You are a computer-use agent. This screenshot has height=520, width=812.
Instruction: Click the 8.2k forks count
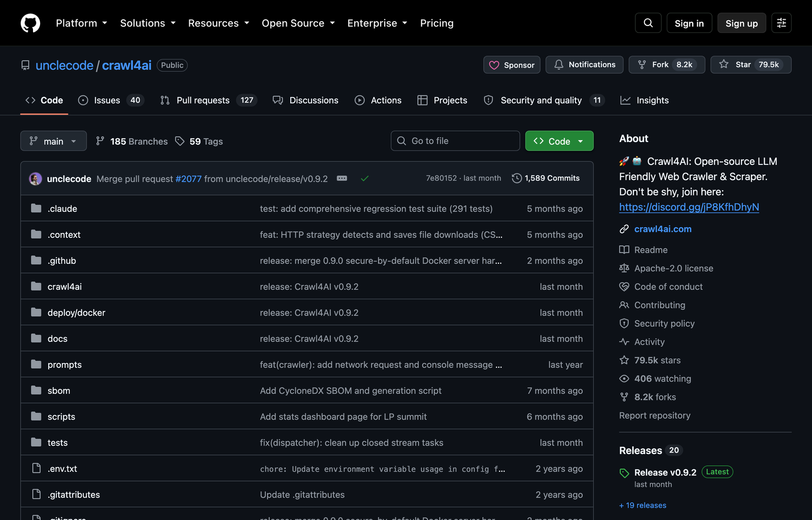point(655,397)
